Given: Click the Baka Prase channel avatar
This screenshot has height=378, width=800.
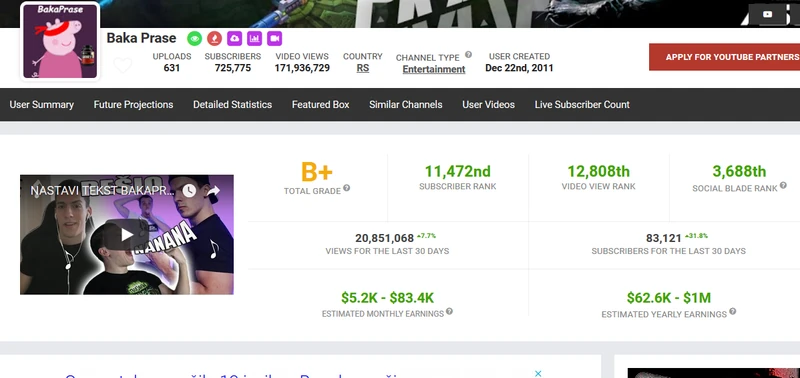Looking at the screenshot, I should point(60,42).
